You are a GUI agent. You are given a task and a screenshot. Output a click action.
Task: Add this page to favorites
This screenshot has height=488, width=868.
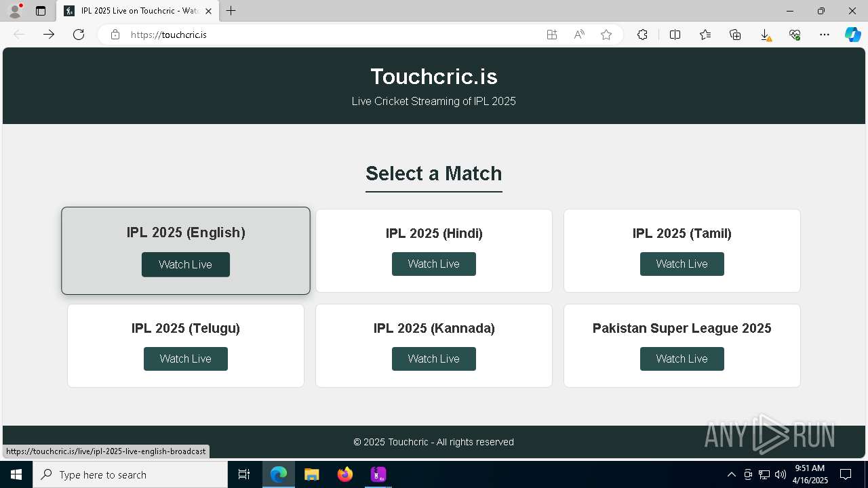606,35
